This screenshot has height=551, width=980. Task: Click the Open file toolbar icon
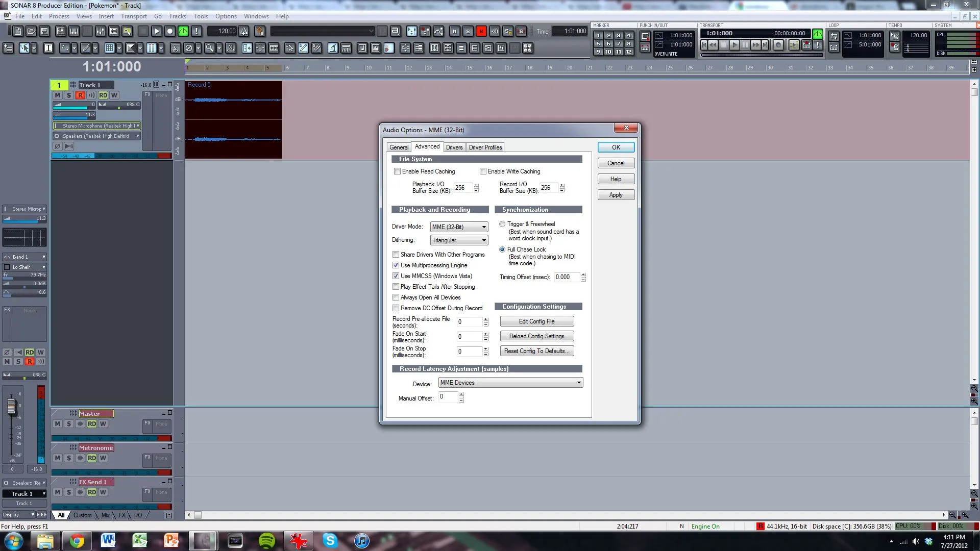(31, 32)
